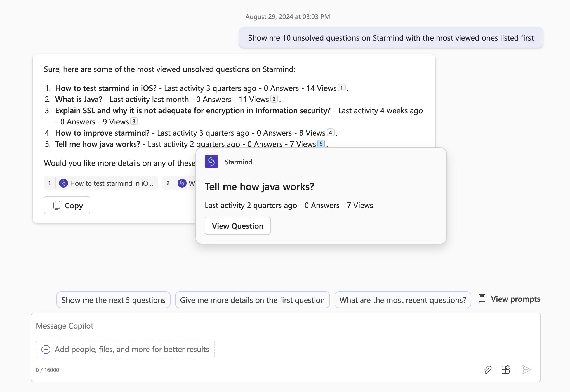Open reference 1 How to test starmind chip

pos(101,183)
